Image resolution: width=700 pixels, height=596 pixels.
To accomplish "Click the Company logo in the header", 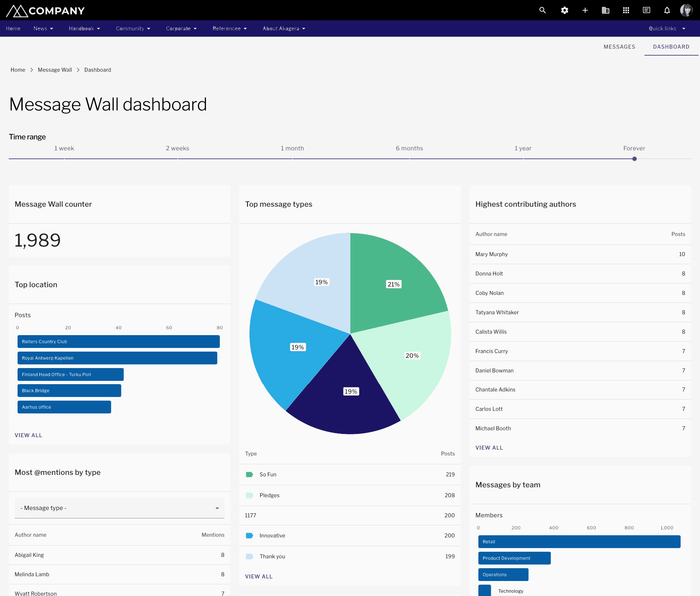I will click(45, 10).
